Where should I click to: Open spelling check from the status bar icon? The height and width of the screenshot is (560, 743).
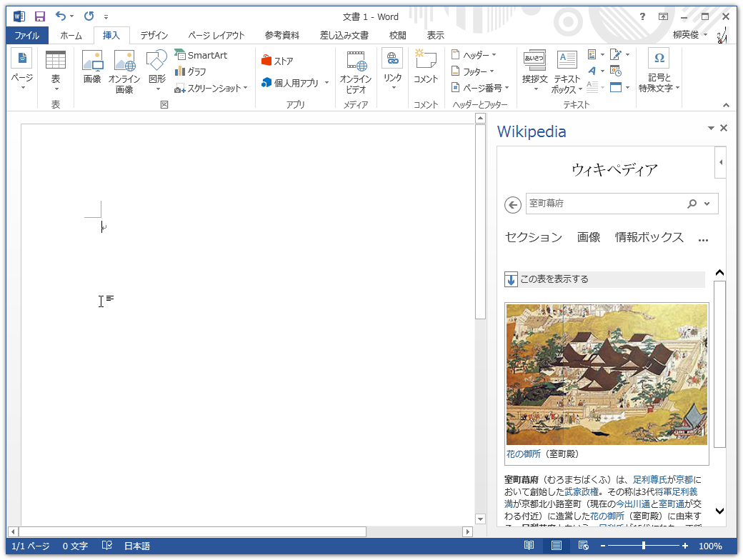106,545
